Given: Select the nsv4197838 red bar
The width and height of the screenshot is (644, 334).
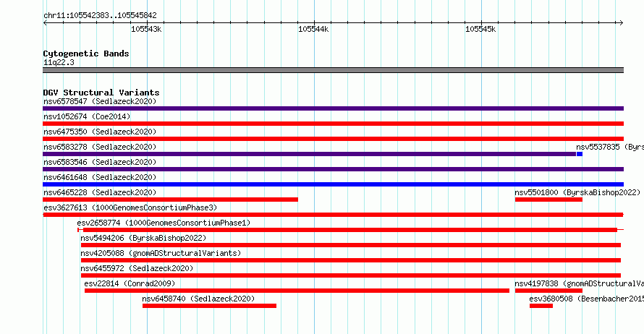Looking at the screenshot, I should pos(548,291).
